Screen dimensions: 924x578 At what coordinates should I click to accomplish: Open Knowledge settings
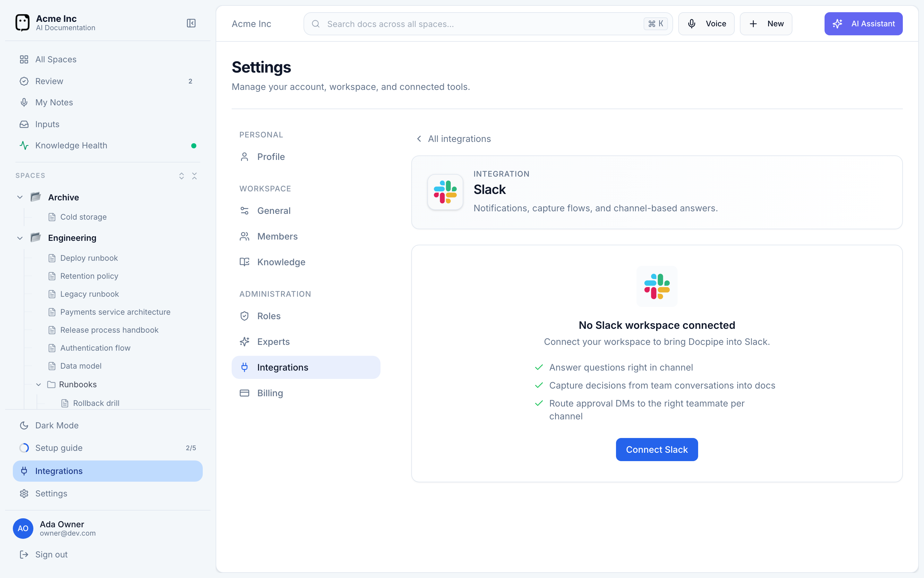(306, 262)
